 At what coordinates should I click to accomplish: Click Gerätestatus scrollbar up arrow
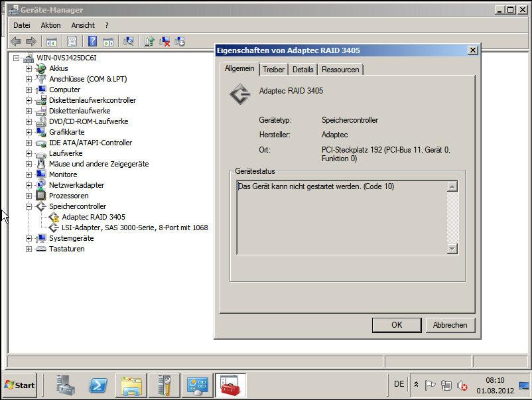pyautogui.click(x=452, y=186)
